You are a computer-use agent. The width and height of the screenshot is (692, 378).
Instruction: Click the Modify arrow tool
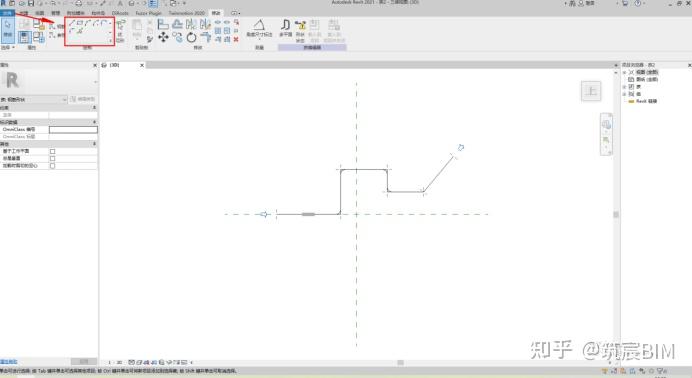(x=8, y=30)
